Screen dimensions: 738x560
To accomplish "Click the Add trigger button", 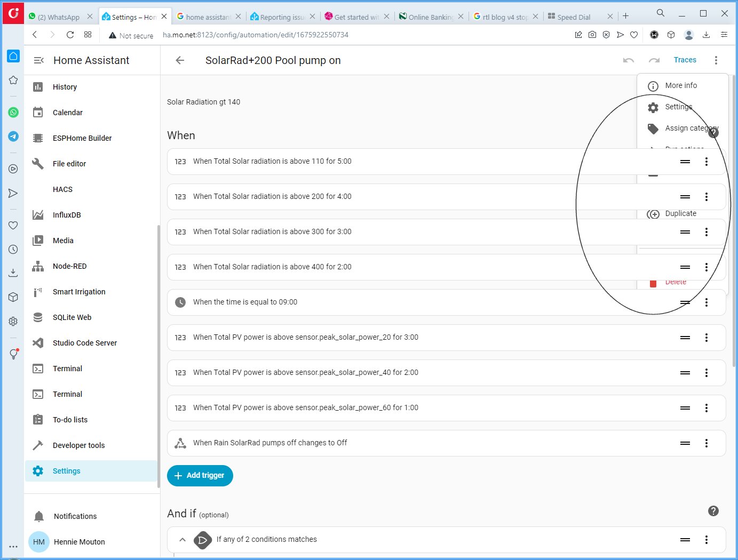I will (x=200, y=475).
